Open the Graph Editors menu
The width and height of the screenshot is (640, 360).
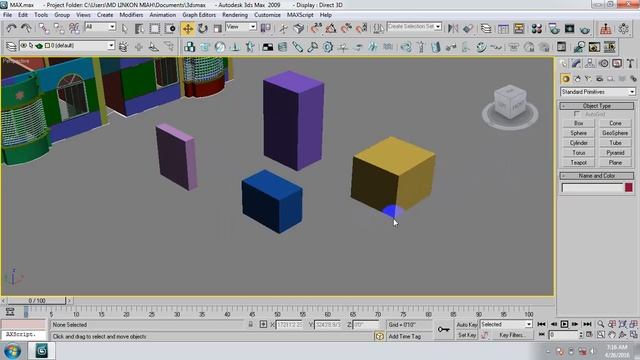199,15
